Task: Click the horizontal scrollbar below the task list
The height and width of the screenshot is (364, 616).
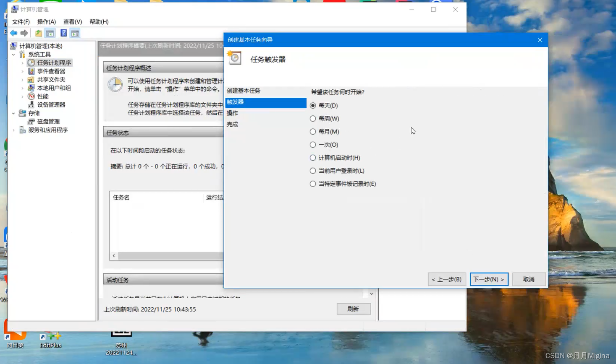Action: 166,255
